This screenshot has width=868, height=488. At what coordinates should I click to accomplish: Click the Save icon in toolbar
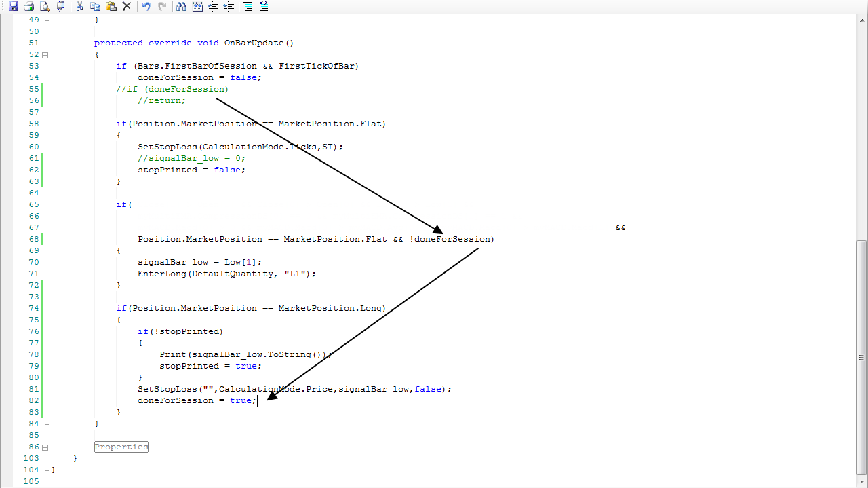point(14,7)
